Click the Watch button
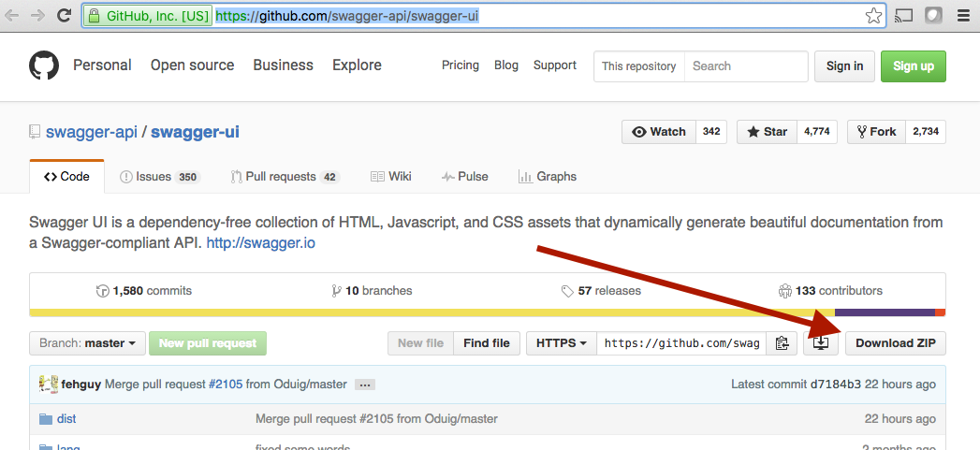 [659, 132]
